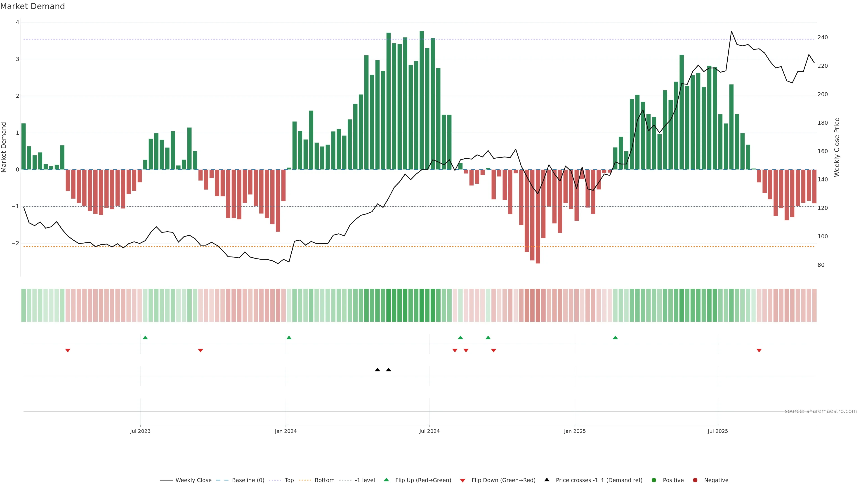Toggle the -1 level legend entry
The height and width of the screenshot is (488, 868).
[x=365, y=480]
